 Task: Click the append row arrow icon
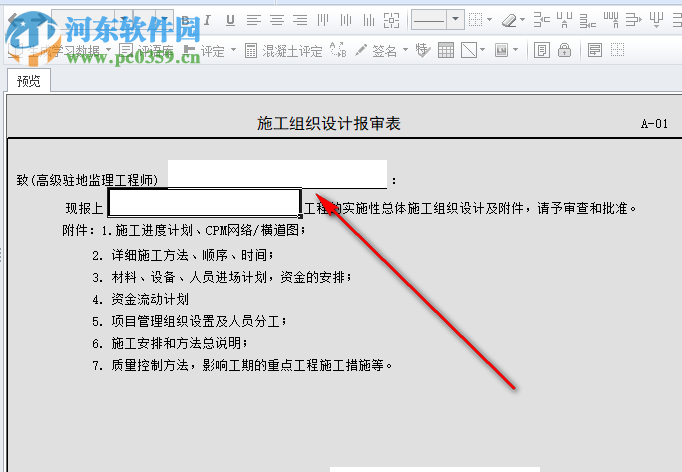(x=633, y=20)
